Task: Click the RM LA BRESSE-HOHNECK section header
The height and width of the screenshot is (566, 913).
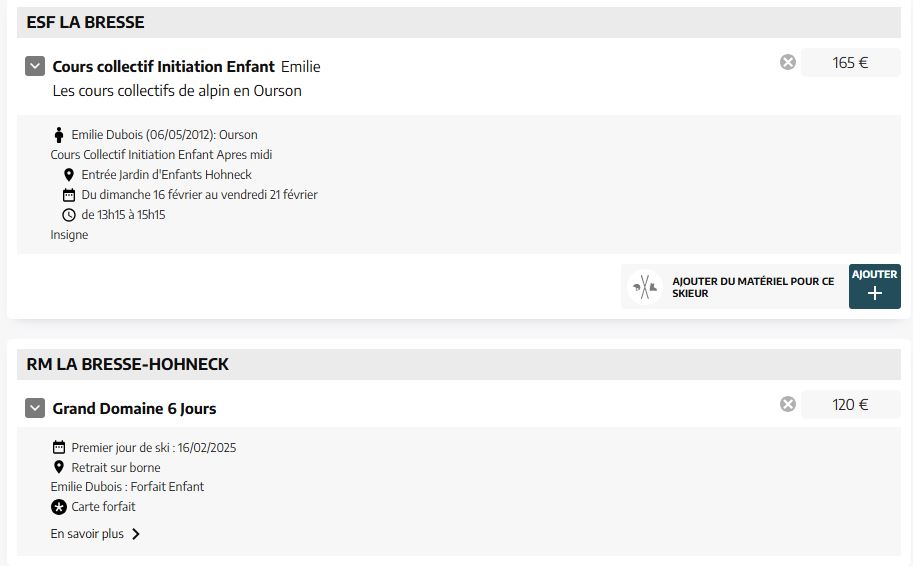Action: [x=459, y=365]
